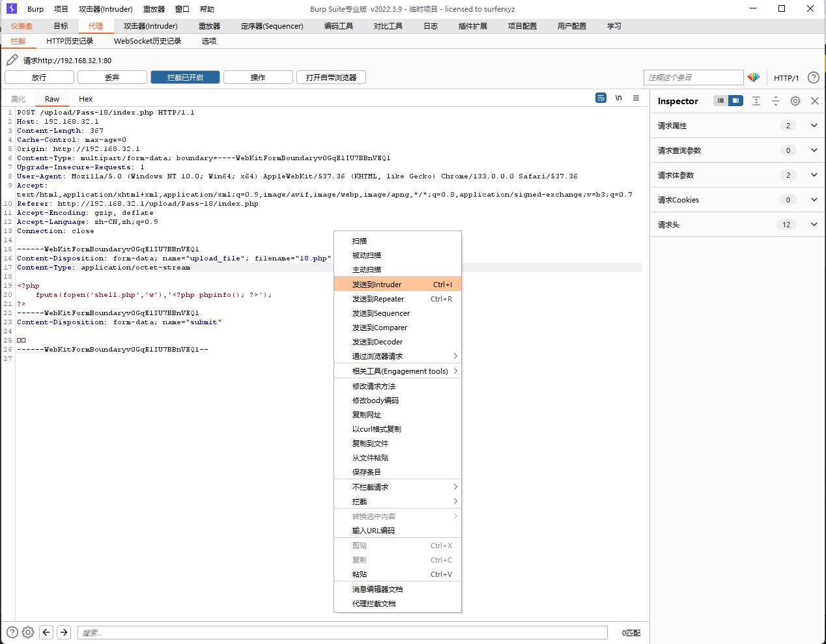
Task: Switch Inspector to left column layout
Action: pos(720,101)
